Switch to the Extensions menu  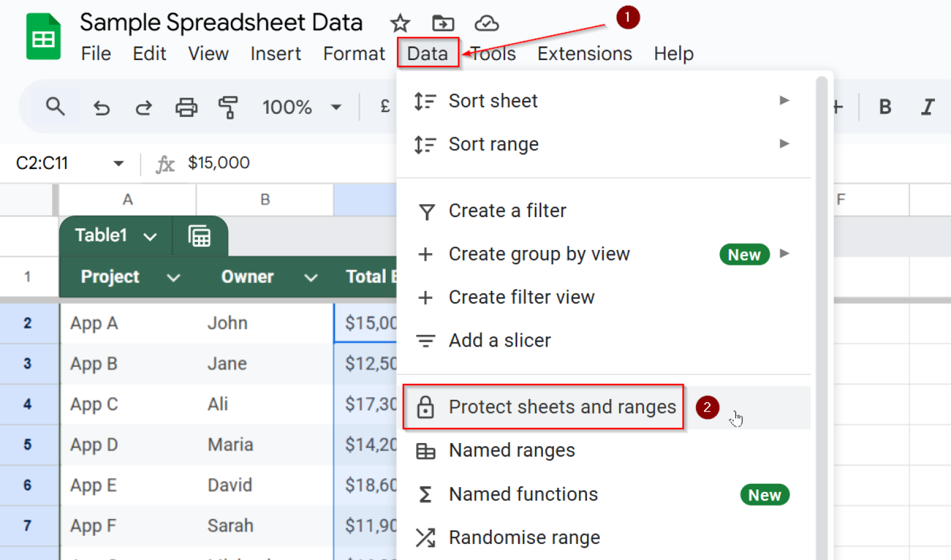coord(584,53)
